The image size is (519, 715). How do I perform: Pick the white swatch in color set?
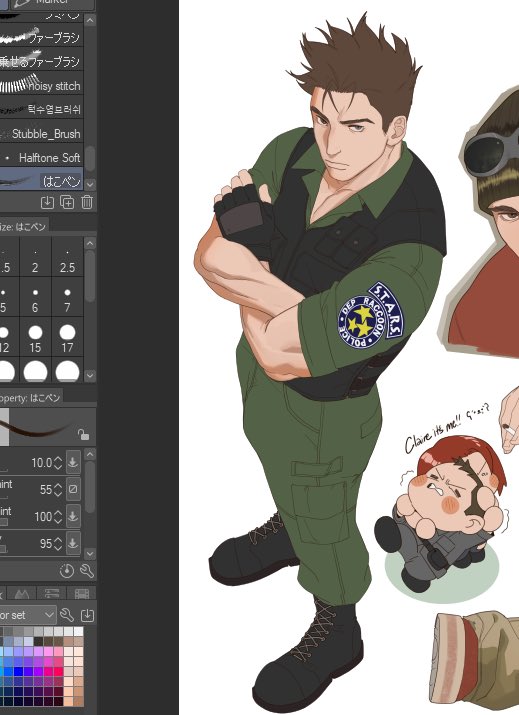[x=78, y=631]
